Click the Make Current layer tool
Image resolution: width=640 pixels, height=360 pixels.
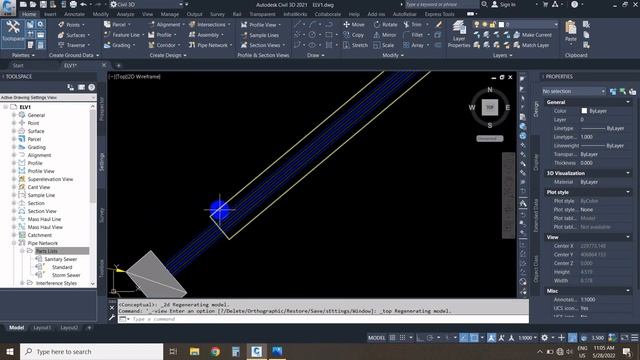click(x=533, y=35)
